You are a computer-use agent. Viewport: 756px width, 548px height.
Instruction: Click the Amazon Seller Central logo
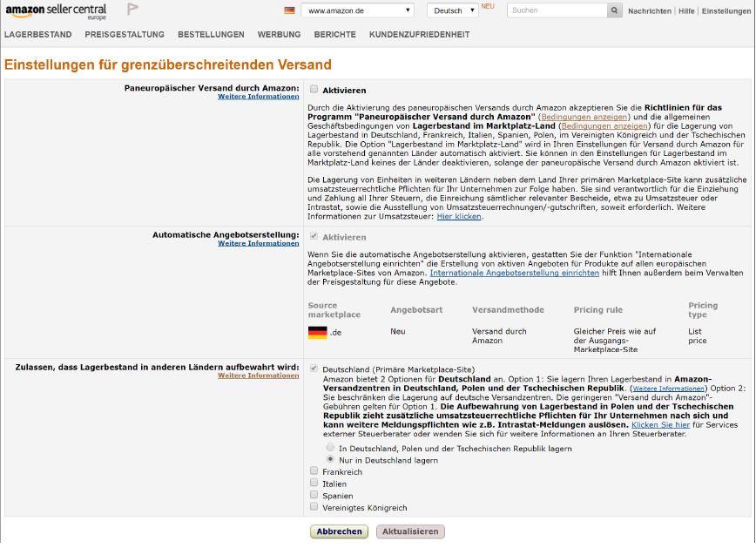[56, 11]
